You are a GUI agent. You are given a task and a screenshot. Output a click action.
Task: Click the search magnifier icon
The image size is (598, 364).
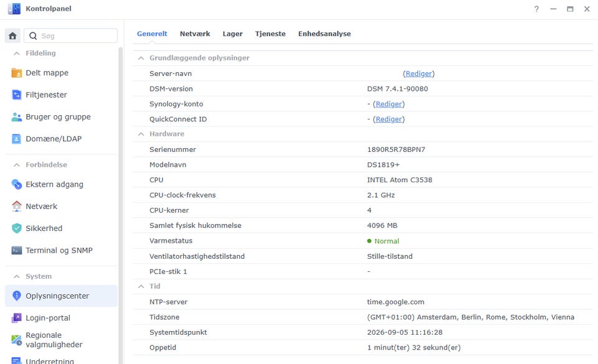(x=33, y=36)
